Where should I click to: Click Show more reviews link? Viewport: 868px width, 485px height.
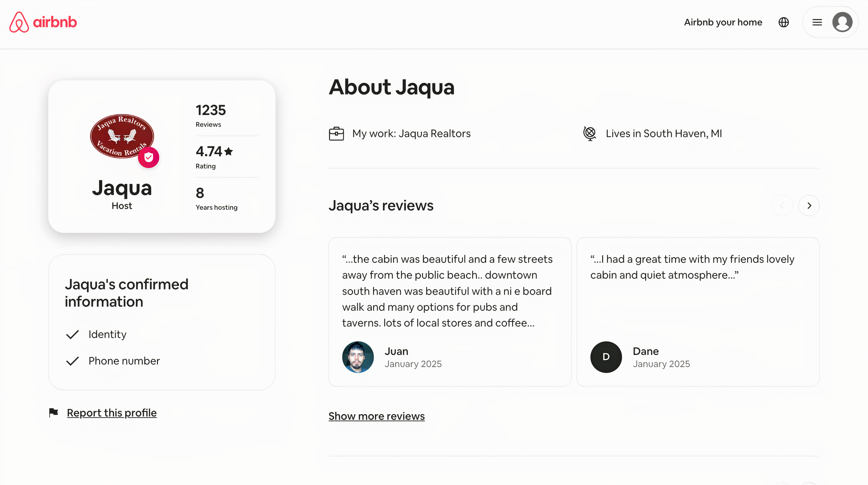click(x=376, y=416)
